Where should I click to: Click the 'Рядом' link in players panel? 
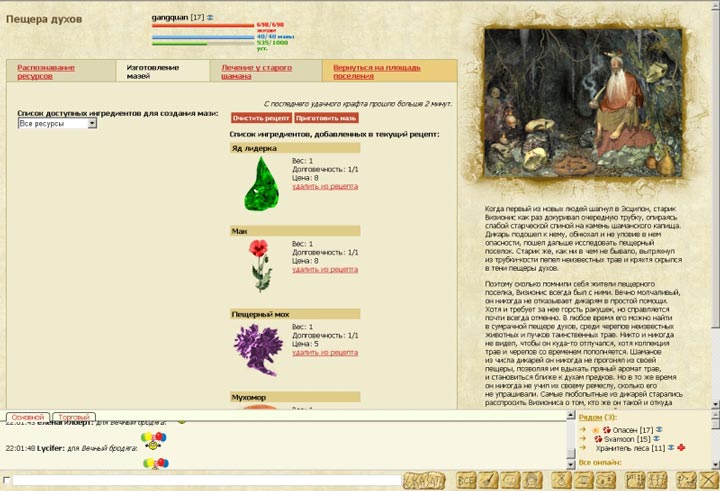[x=591, y=417]
